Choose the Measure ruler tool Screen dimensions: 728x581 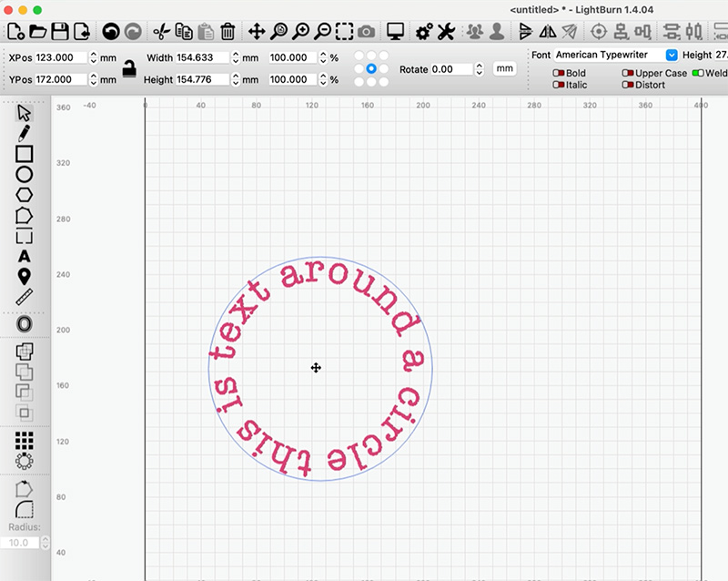click(25, 297)
